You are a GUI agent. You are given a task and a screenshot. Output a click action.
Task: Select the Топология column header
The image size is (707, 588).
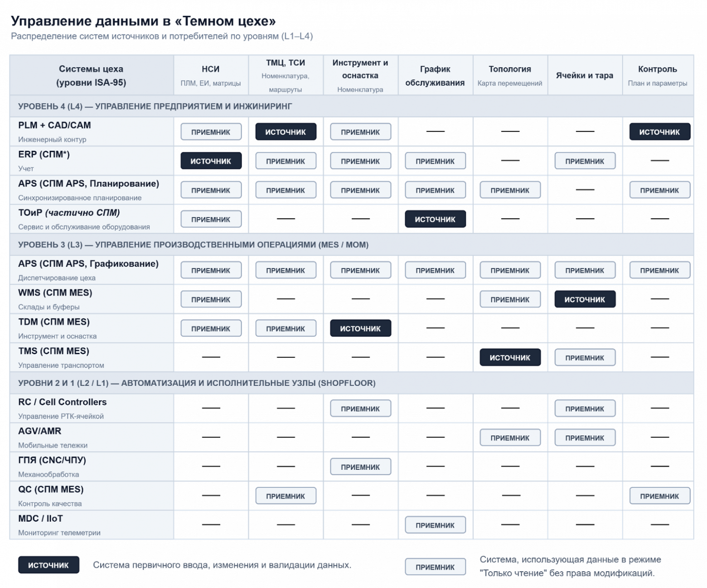pyautogui.click(x=510, y=75)
